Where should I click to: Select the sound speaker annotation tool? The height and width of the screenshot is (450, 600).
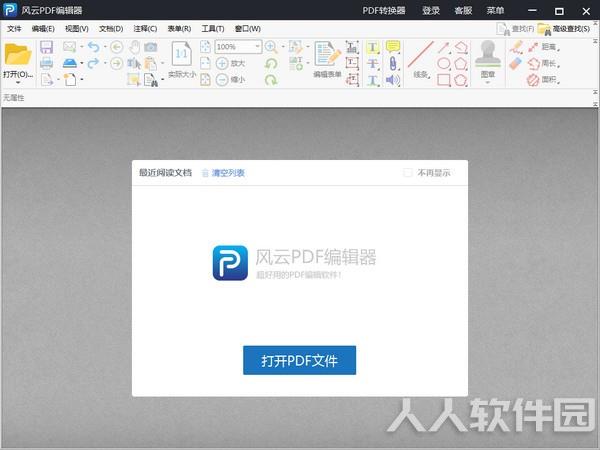point(393,80)
